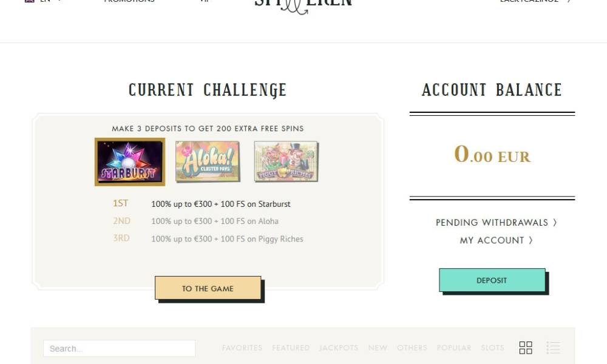Filter games by Slots tab
The height and width of the screenshot is (364, 607).
[492, 348]
